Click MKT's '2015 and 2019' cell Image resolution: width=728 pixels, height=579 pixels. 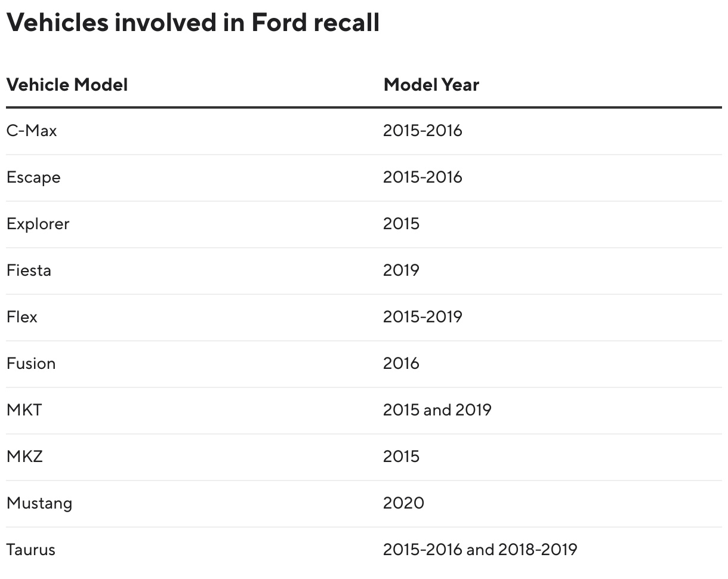pyautogui.click(x=437, y=410)
